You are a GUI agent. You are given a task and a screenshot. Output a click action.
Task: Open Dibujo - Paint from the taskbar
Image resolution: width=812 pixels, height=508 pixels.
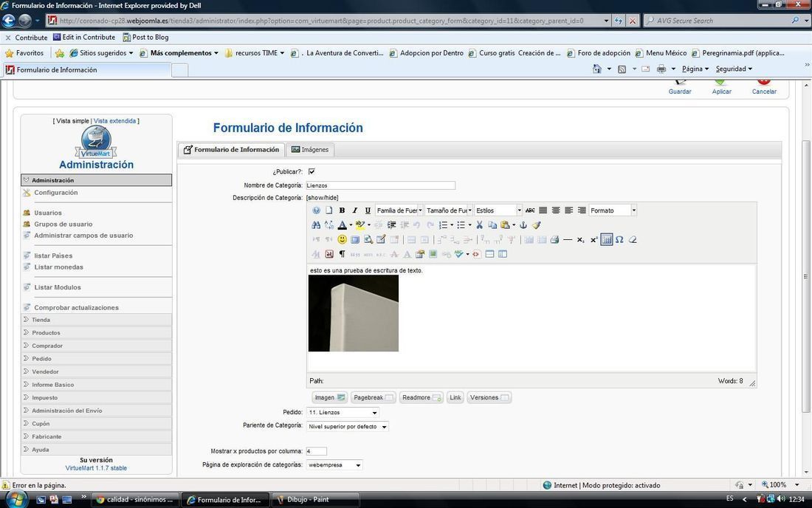315,500
